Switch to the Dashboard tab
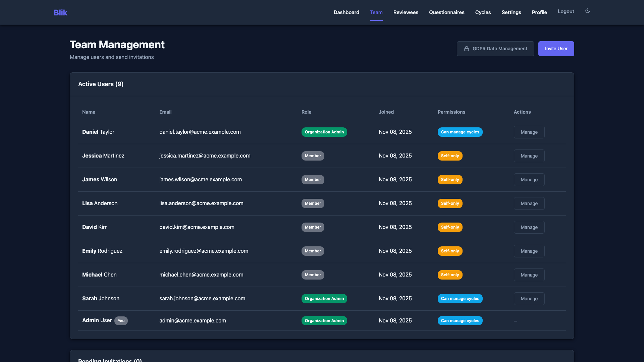644x362 pixels. (x=346, y=12)
